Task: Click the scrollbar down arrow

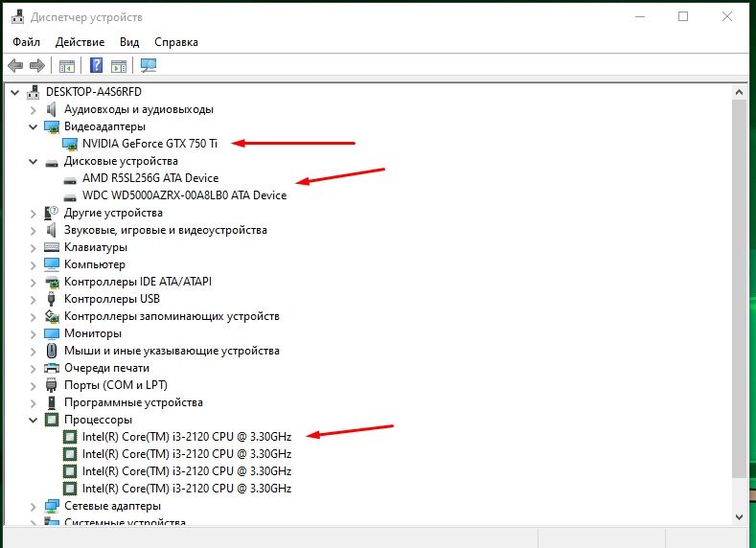Action: click(x=739, y=516)
